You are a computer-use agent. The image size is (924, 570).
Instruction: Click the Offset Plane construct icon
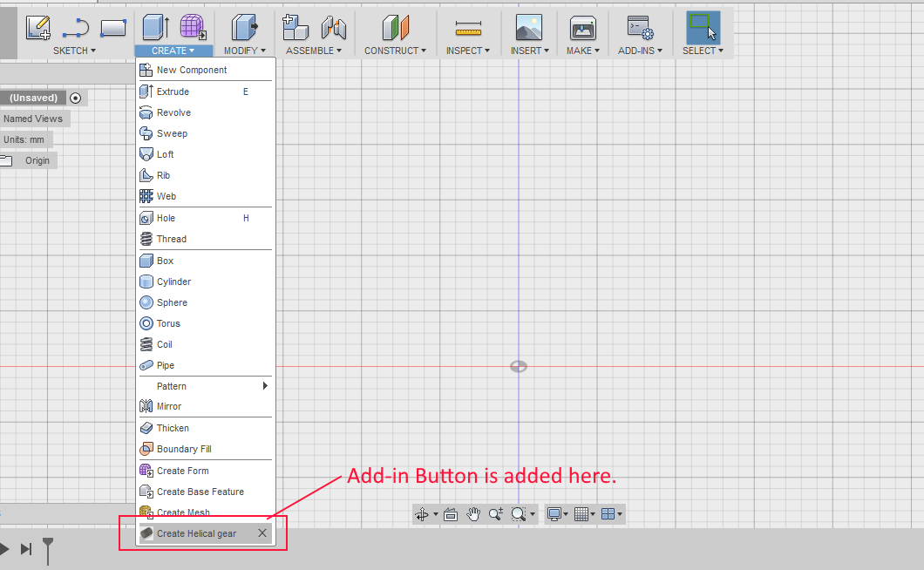pyautogui.click(x=396, y=27)
